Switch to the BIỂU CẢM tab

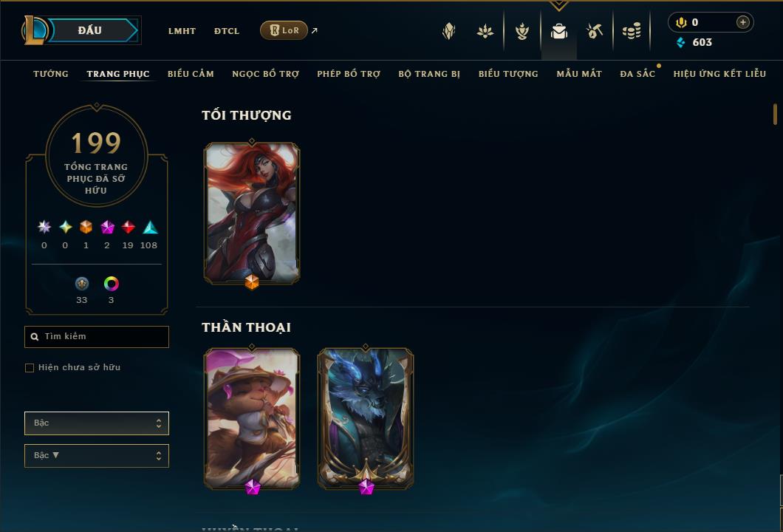pos(191,74)
